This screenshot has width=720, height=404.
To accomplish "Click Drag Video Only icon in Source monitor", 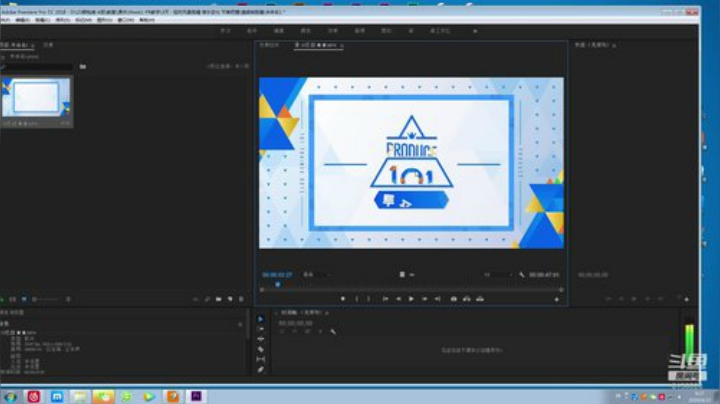I will [x=402, y=275].
